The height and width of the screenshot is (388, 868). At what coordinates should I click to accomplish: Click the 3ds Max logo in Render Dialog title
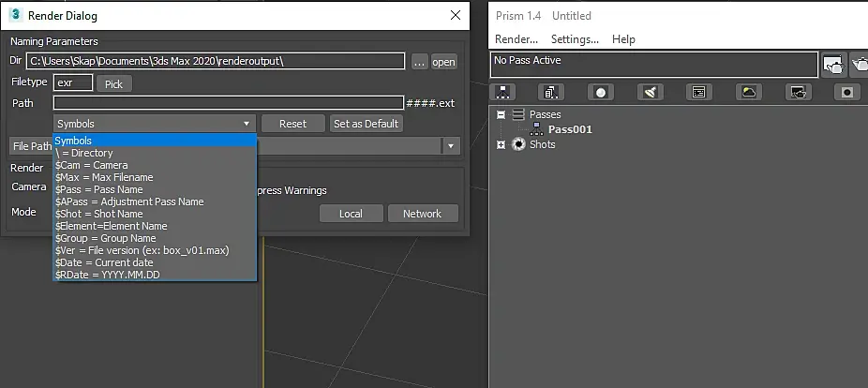pos(16,15)
